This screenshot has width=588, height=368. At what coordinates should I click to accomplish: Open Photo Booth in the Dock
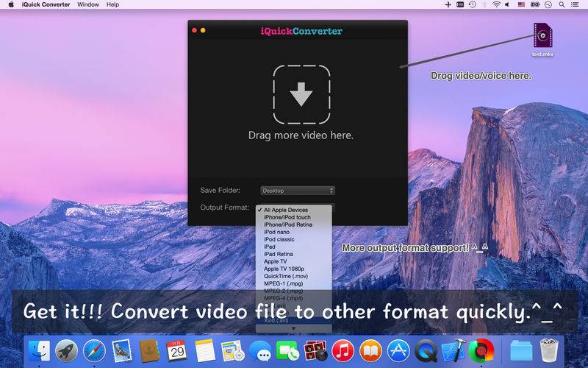[315, 351]
